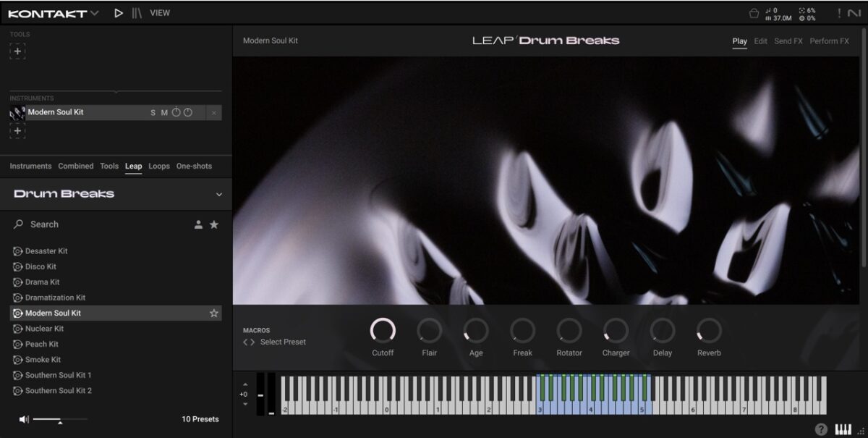868x438 pixels.
Task: Expand the Drum Breaks library chevron
Action: pyautogui.click(x=219, y=194)
